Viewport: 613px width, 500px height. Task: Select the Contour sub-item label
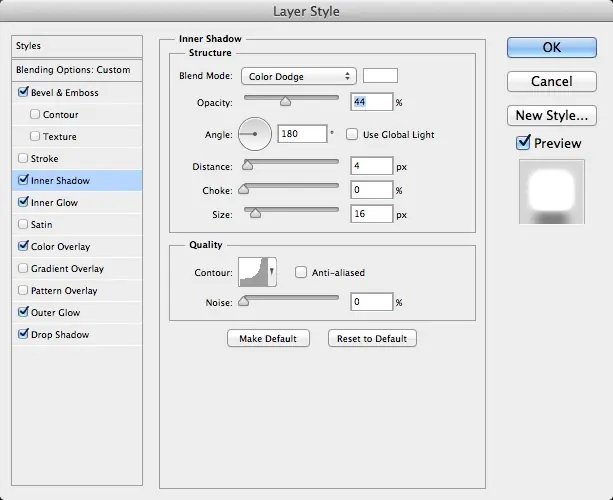click(x=61, y=115)
